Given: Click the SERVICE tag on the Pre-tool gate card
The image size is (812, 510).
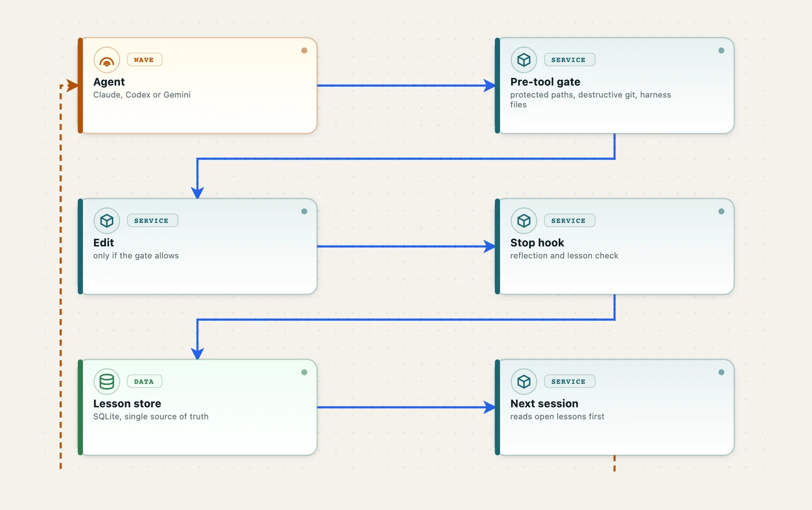Looking at the screenshot, I should point(569,60).
